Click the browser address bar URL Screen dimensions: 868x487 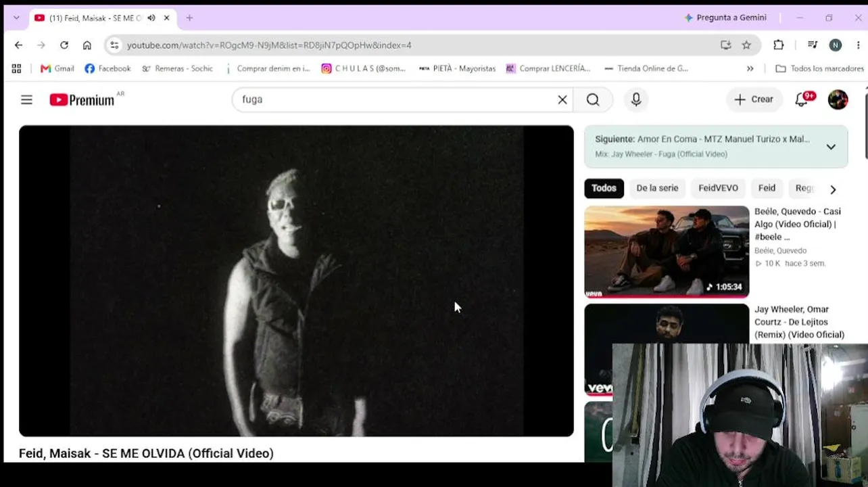tap(269, 45)
